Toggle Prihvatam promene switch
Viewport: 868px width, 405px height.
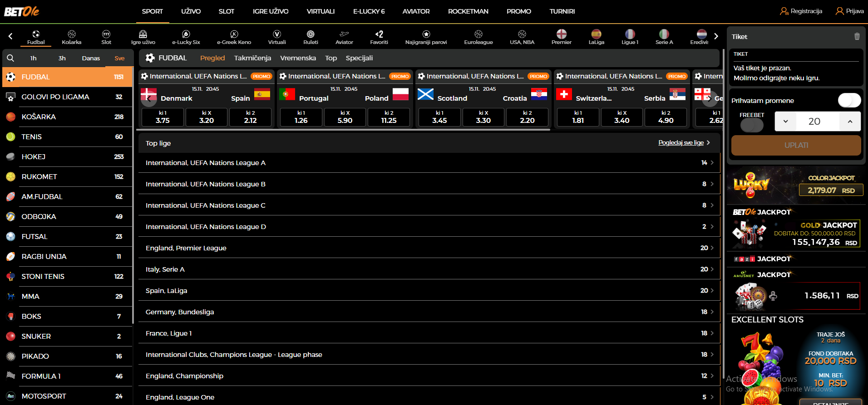click(849, 100)
